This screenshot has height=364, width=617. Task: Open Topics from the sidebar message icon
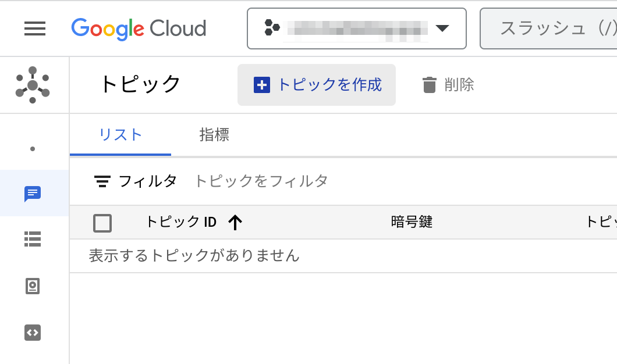point(33,193)
